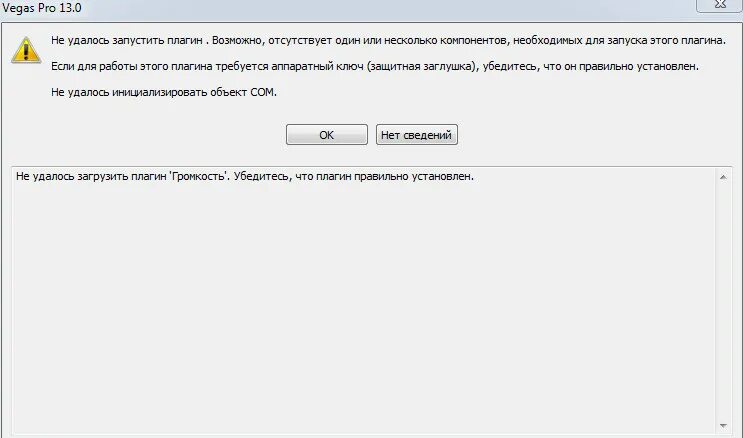Click the Vegas Pro 13.0 title bar text
Image resolution: width=743 pixels, height=438 pixels.
(42, 8)
